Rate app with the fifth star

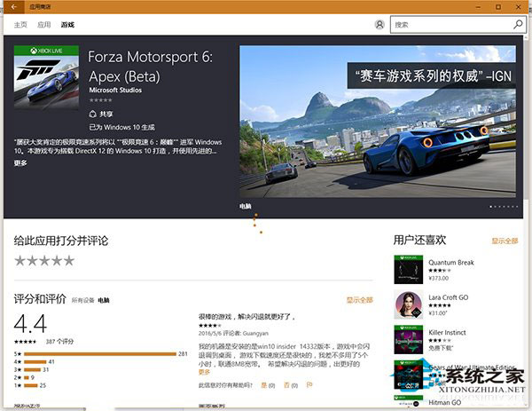pos(69,260)
